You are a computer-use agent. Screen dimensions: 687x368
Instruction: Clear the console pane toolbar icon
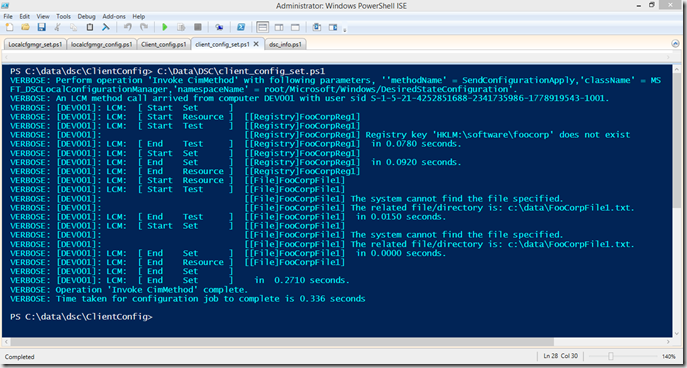[x=106, y=27]
